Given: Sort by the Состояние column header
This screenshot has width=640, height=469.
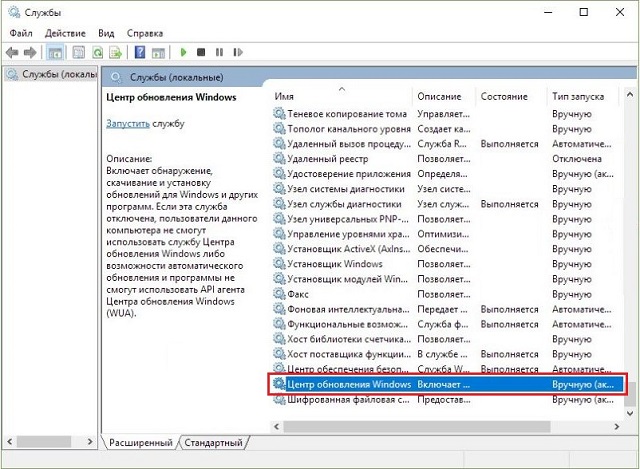Looking at the screenshot, I should 510,97.
